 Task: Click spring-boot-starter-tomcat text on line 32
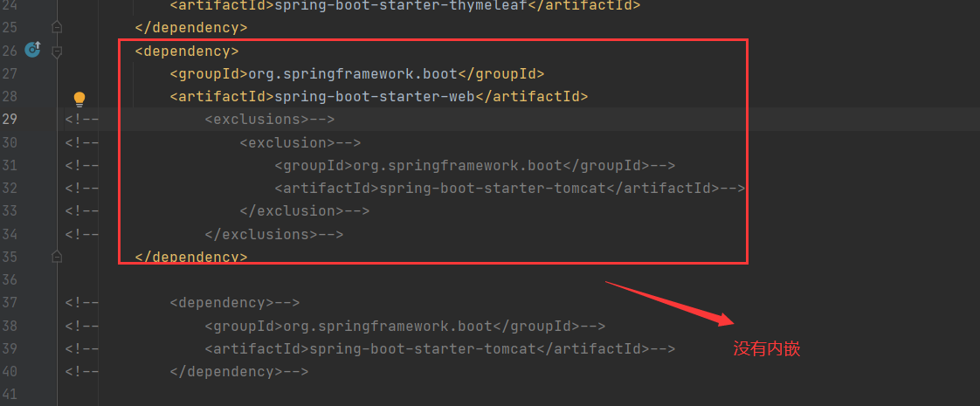tap(493, 188)
